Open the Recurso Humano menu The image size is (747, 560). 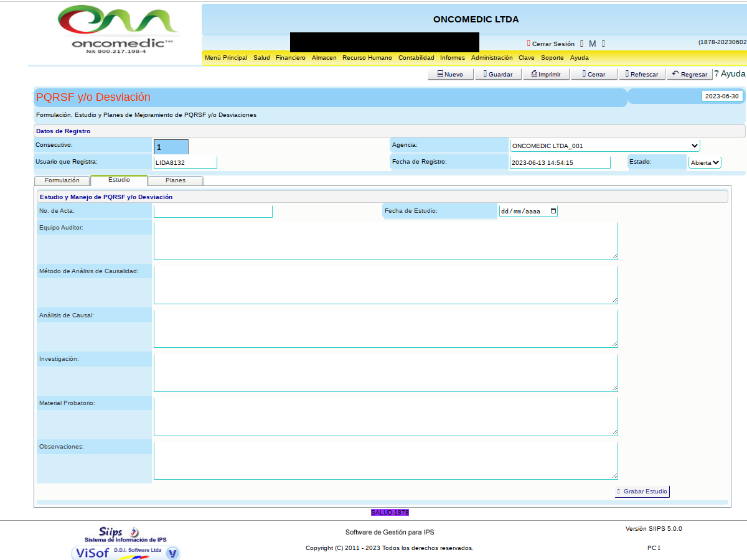click(x=367, y=58)
